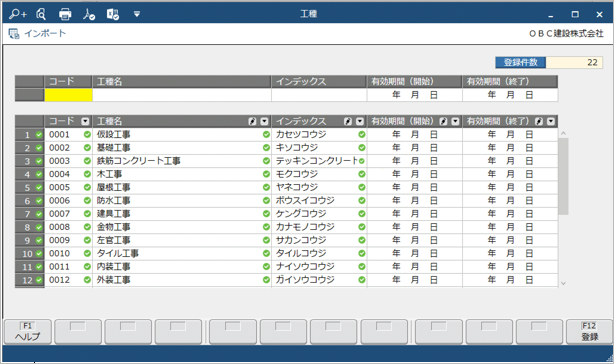
Task: Select the カナモノコウジ index cell
Action: click(x=319, y=227)
